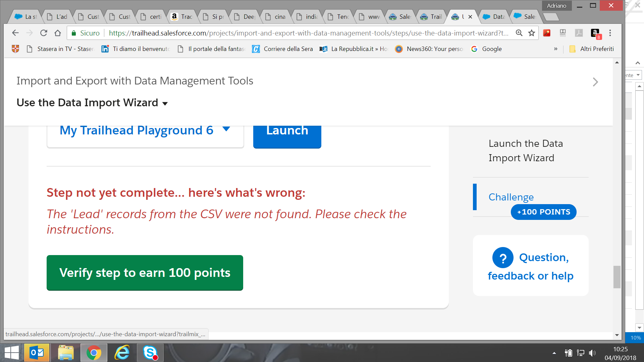Bookmark page with the star icon
This screenshot has height=362, width=644.
pyautogui.click(x=532, y=33)
